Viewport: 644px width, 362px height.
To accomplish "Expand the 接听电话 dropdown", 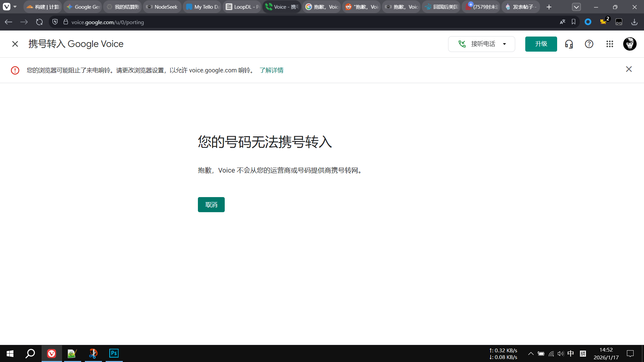I will (x=504, y=44).
